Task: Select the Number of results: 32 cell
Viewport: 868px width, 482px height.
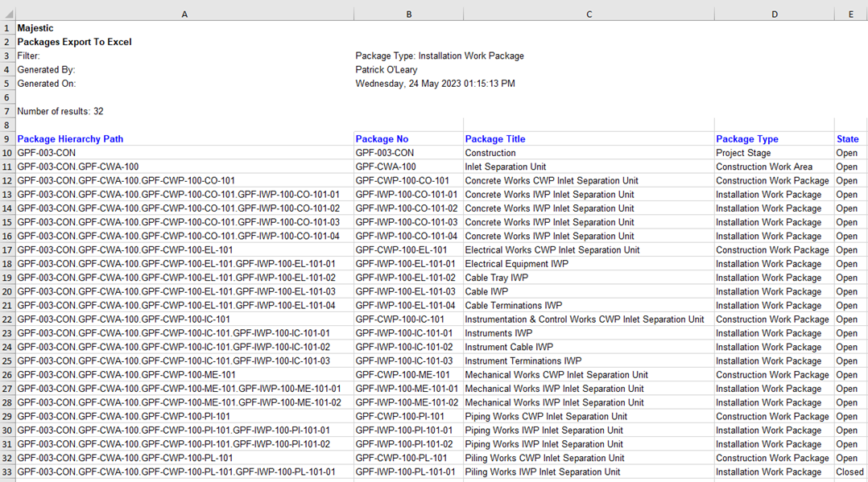Action: coord(184,111)
